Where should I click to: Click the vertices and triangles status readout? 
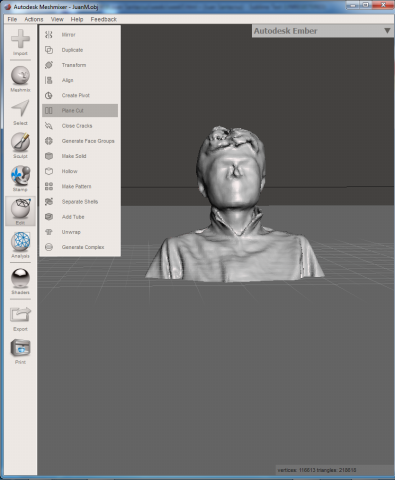click(317, 470)
